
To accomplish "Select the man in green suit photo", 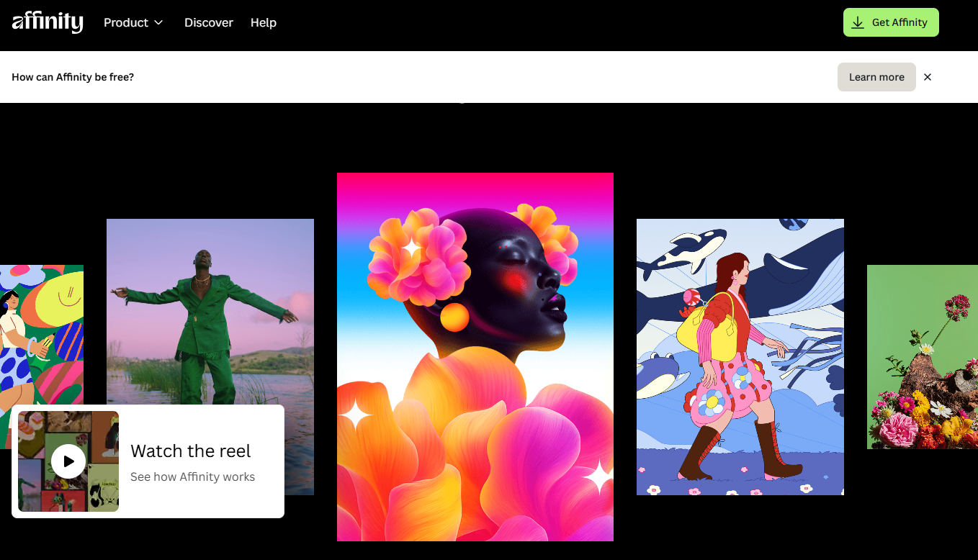I will pos(210,310).
